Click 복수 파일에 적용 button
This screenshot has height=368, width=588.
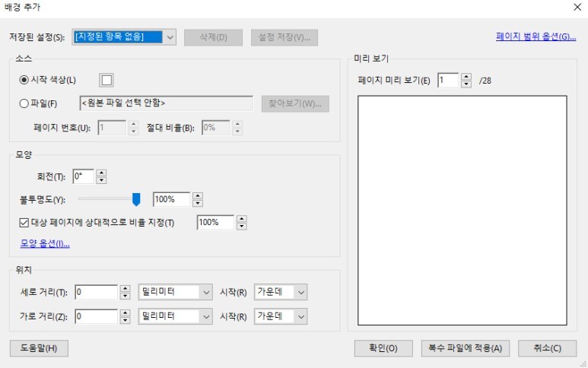(x=465, y=348)
